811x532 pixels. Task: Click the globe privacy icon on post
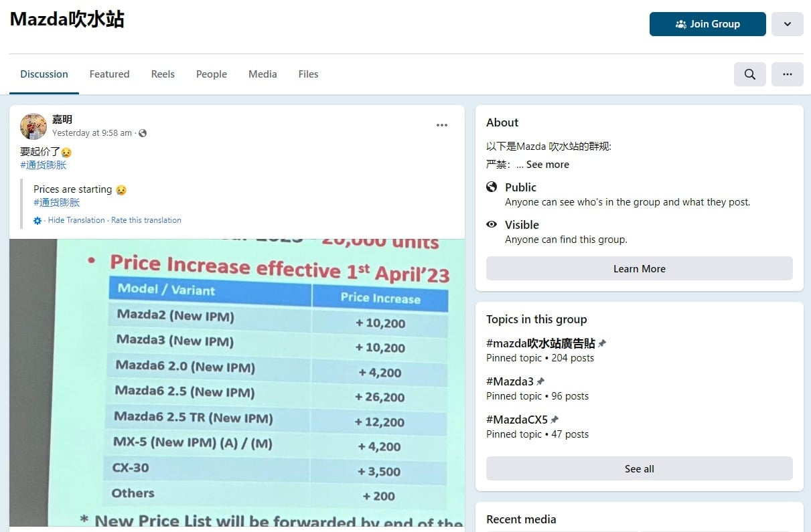(x=143, y=133)
